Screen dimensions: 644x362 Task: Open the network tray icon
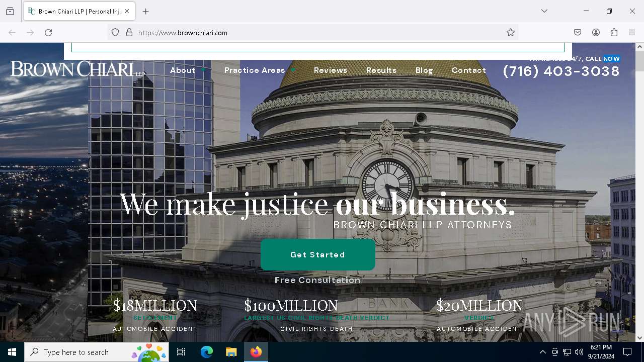567,352
